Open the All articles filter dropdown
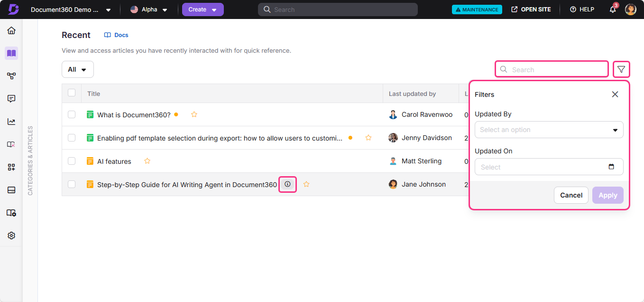 (77, 69)
